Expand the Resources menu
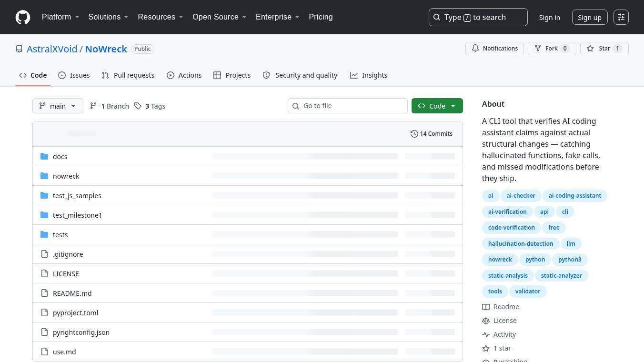 161,17
